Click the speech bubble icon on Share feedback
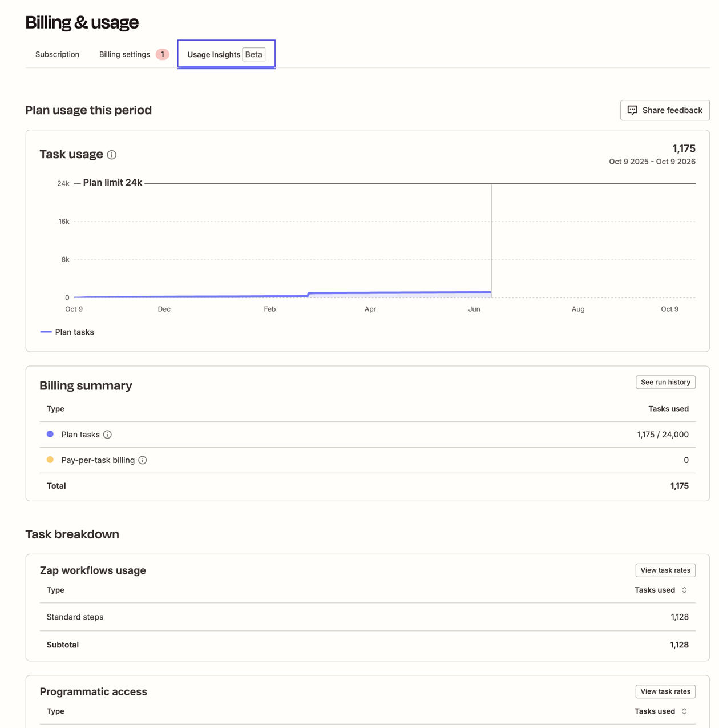 [632, 110]
